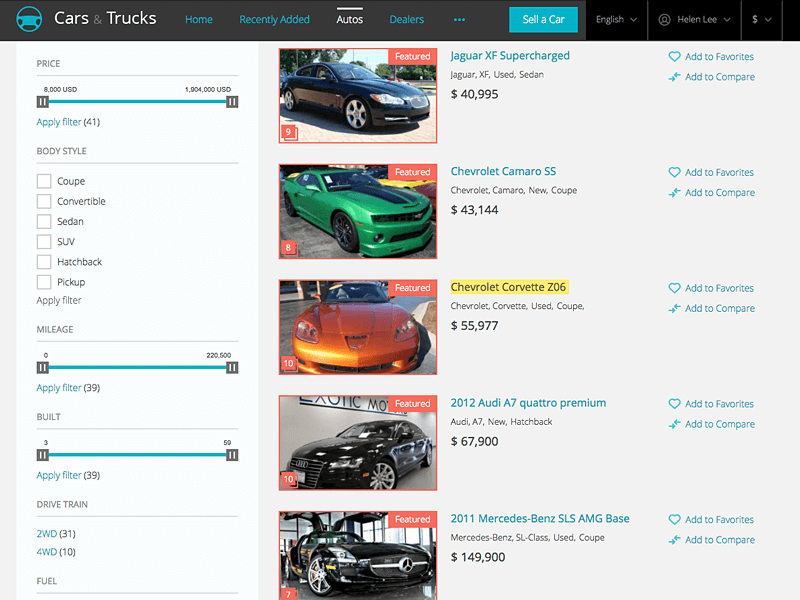Click compare icon for Chevrolet Camaro SS
The height and width of the screenshot is (600, 800).
674,193
